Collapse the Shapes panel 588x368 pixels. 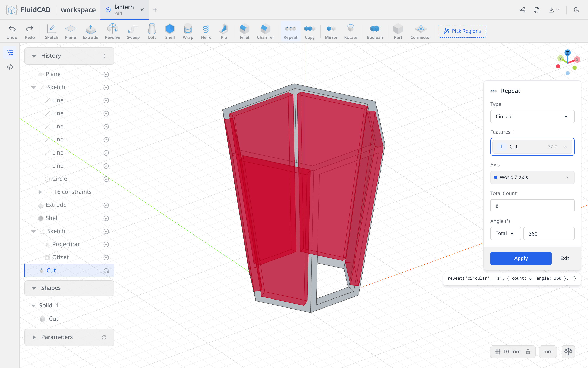point(34,288)
